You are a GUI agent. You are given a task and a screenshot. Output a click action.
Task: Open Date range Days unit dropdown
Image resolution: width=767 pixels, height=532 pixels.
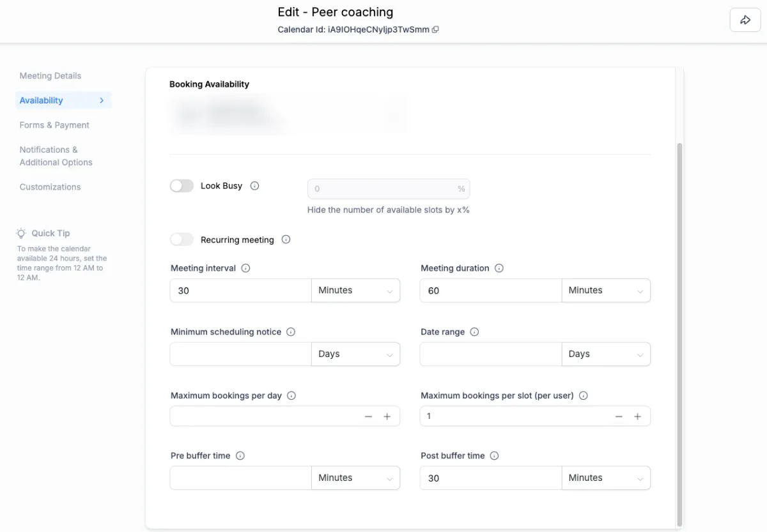tap(605, 354)
